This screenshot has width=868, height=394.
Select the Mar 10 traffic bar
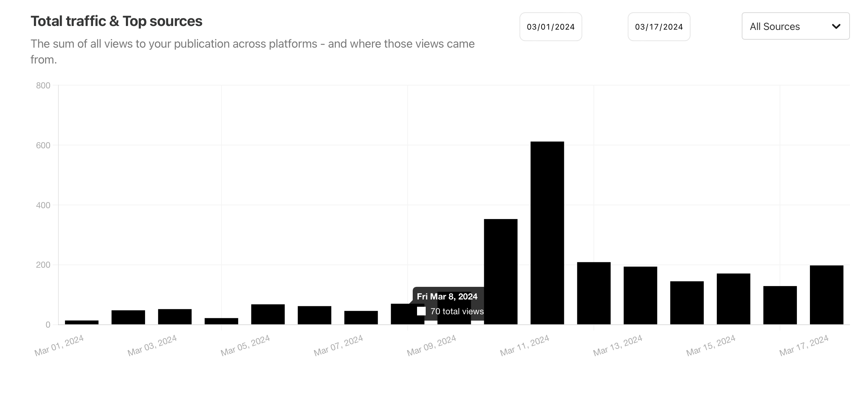point(500,271)
